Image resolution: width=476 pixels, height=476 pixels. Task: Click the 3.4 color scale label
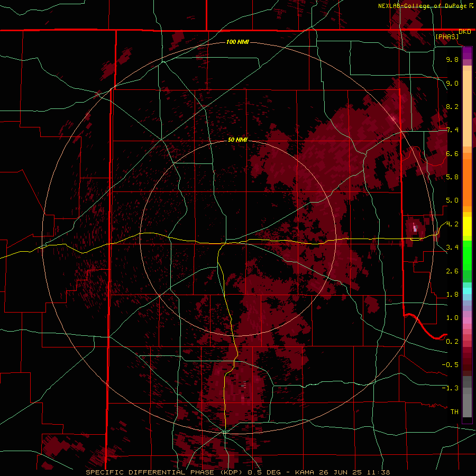tap(452, 248)
